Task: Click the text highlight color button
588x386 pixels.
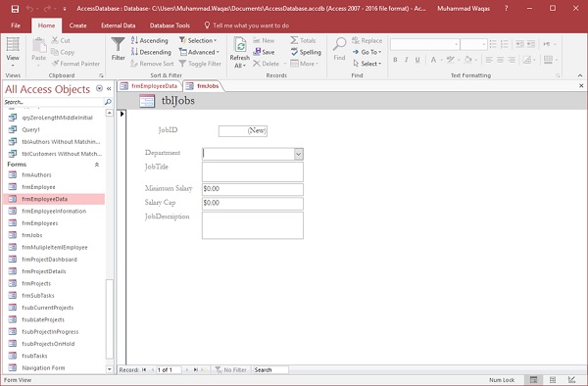Action: point(451,60)
